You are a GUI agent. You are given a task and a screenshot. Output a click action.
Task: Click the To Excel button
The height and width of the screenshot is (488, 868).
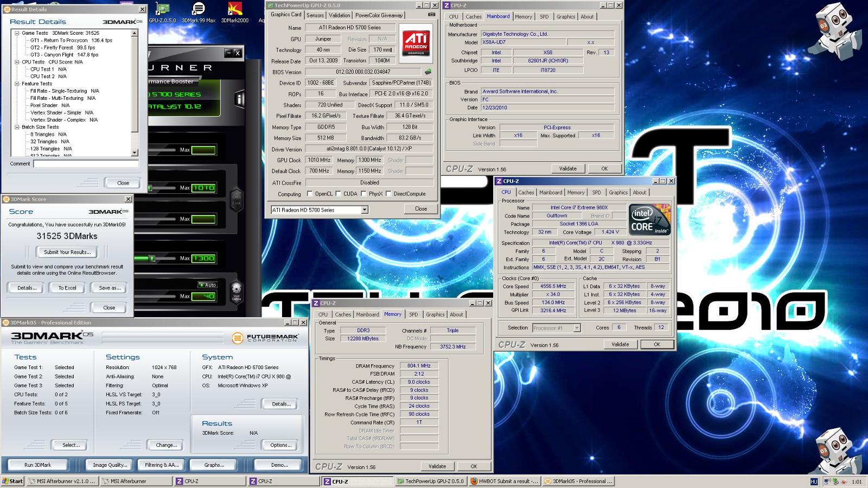(67, 288)
